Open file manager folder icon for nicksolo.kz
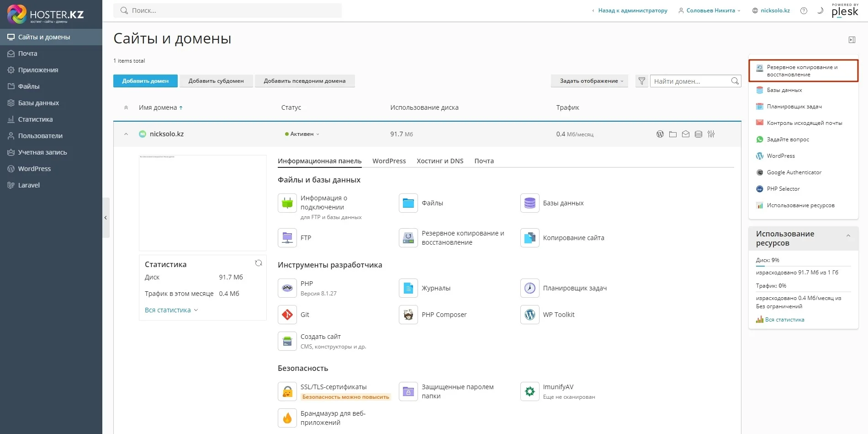Image resolution: width=868 pixels, height=434 pixels. 672,134
